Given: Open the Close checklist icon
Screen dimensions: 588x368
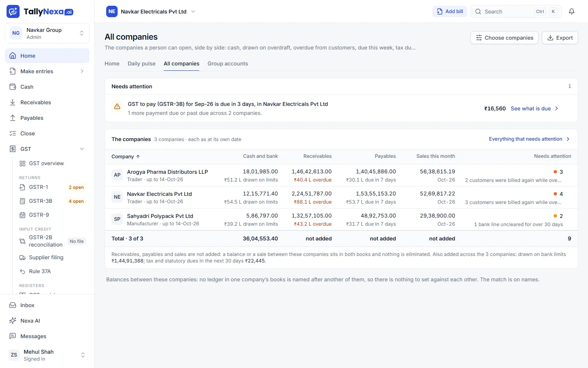Looking at the screenshot, I should (x=13, y=133).
